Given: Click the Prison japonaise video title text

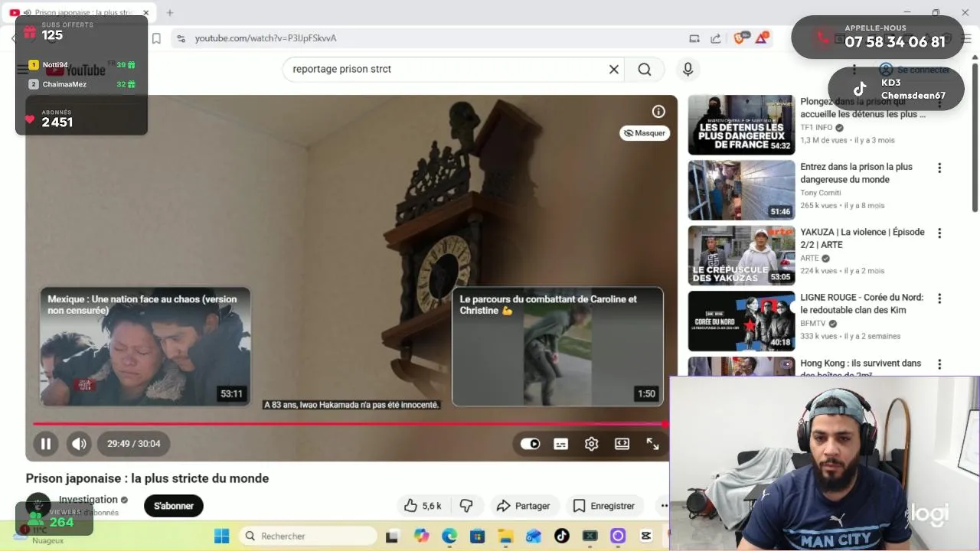Looking at the screenshot, I should click(147, 478).
